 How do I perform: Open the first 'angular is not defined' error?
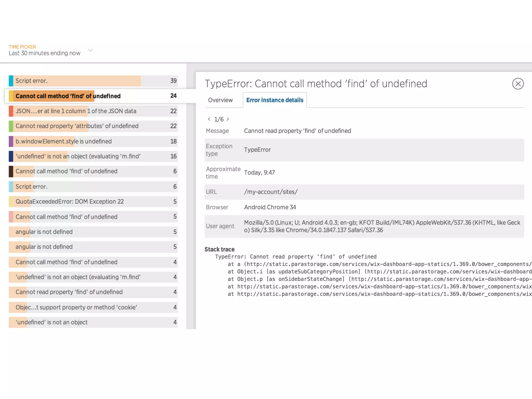44,232
